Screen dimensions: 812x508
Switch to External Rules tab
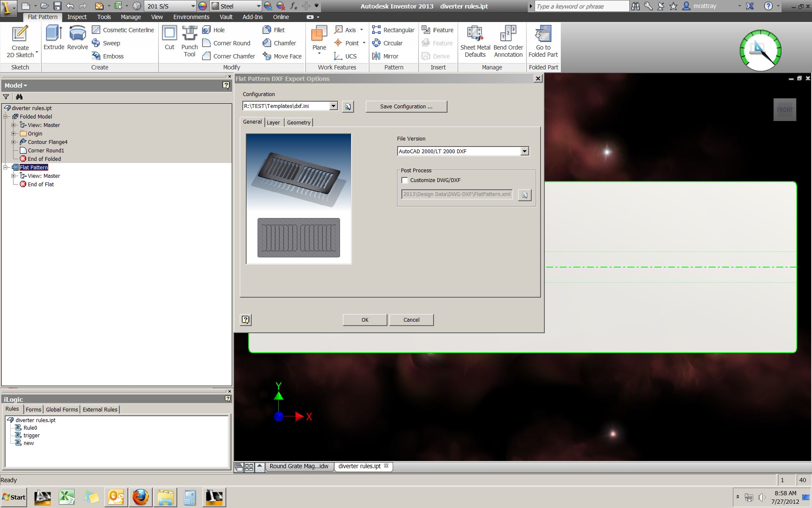[100, 409]
